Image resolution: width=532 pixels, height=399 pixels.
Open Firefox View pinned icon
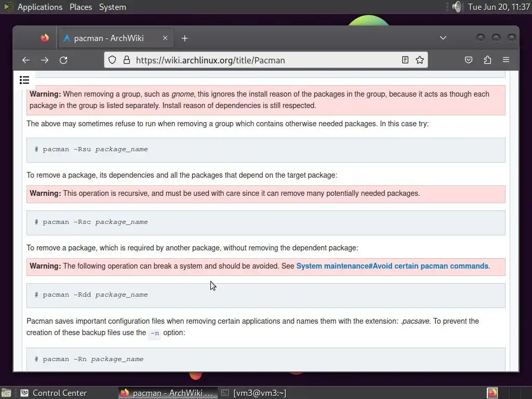click(x=45, y=38)
